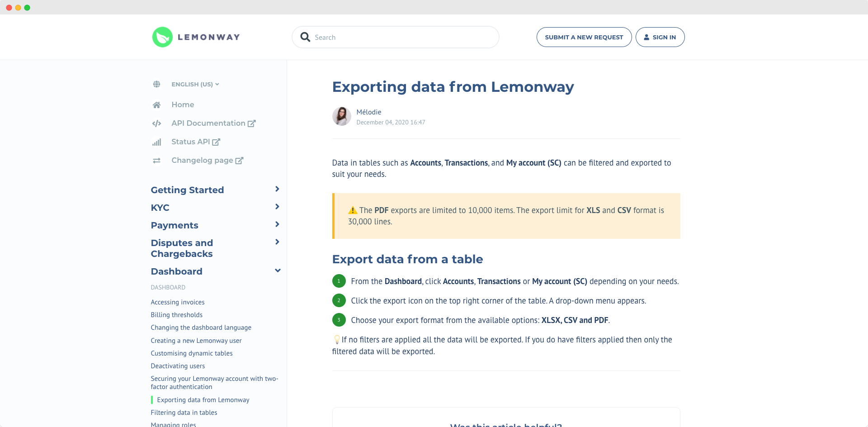The height and width of the screenshot is (427, 868).
Task: Open the Accessing invoices article
Action: (x=178, y=302)
